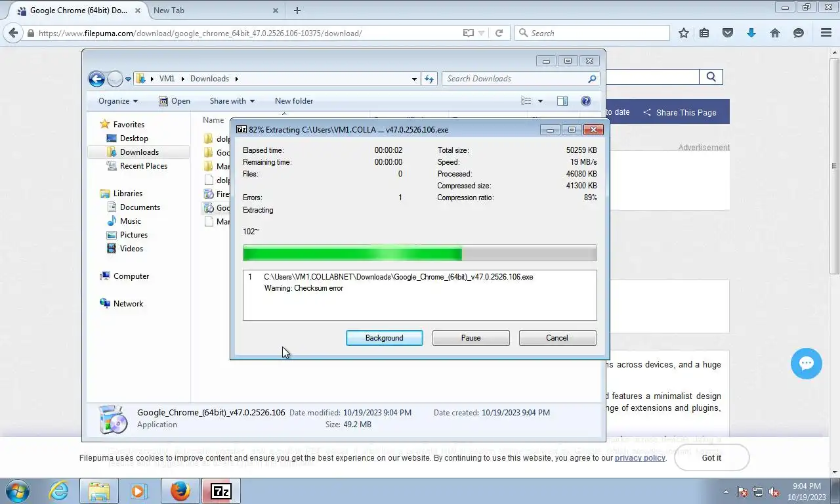Select Downloads in navigation pane
The width and height of the screenshot is (840, 504).
(139, 152)
